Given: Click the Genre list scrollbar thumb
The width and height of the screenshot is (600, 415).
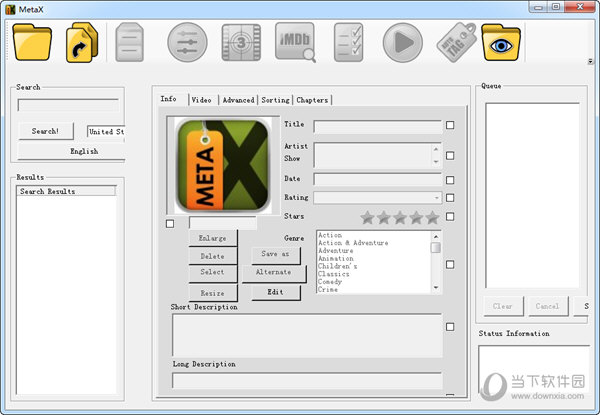Looking at the screenshot, I should pyautogui.click(x=436, y=248).
